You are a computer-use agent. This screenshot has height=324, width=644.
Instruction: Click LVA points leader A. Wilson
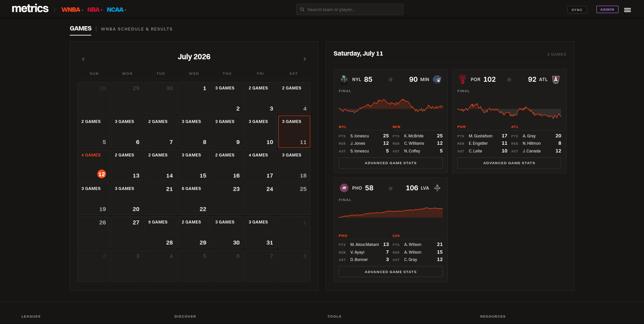(413, 245)
